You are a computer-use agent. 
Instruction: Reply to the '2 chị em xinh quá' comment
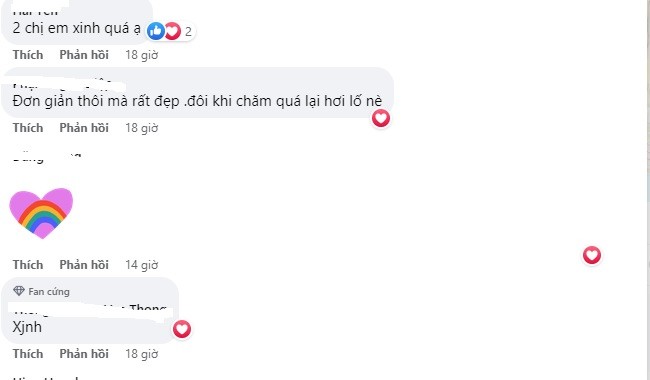(84, 55)
